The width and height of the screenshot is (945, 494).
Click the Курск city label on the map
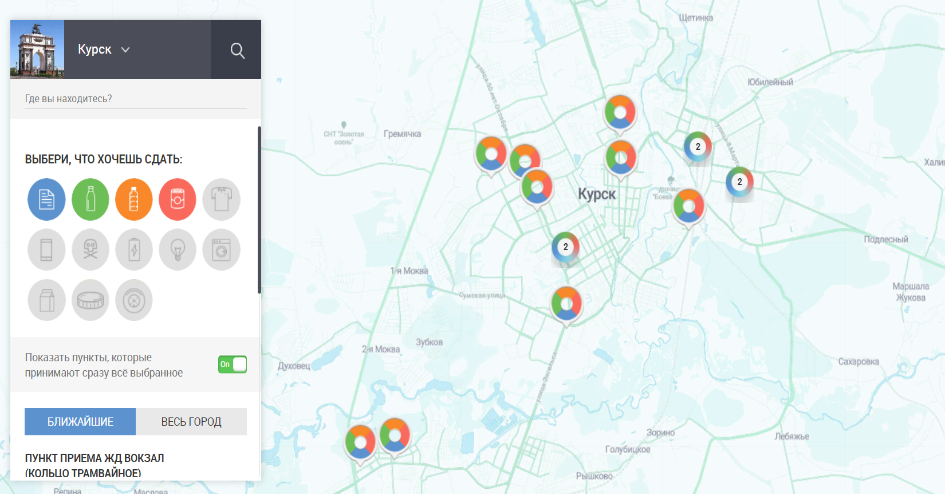(x=597, y=194)
